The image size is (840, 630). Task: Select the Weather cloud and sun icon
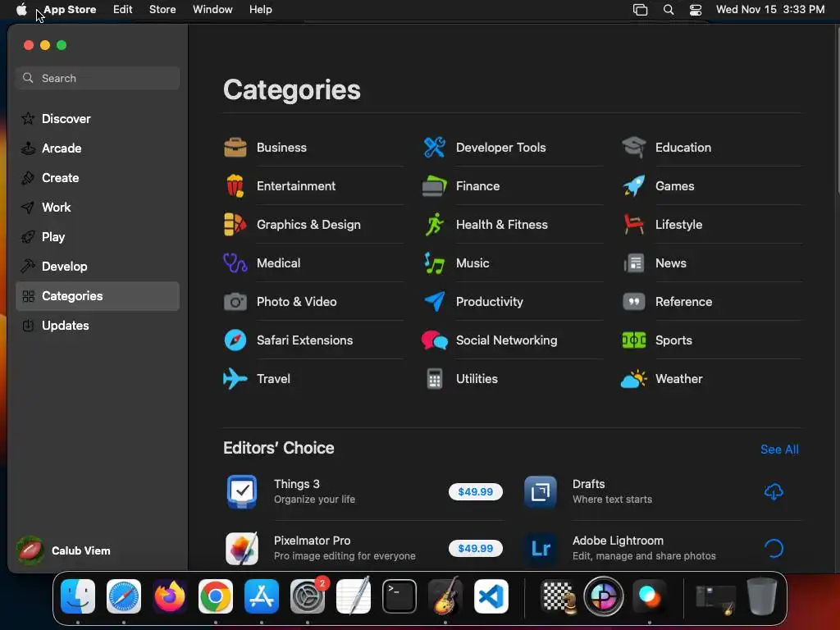(634, 379)
